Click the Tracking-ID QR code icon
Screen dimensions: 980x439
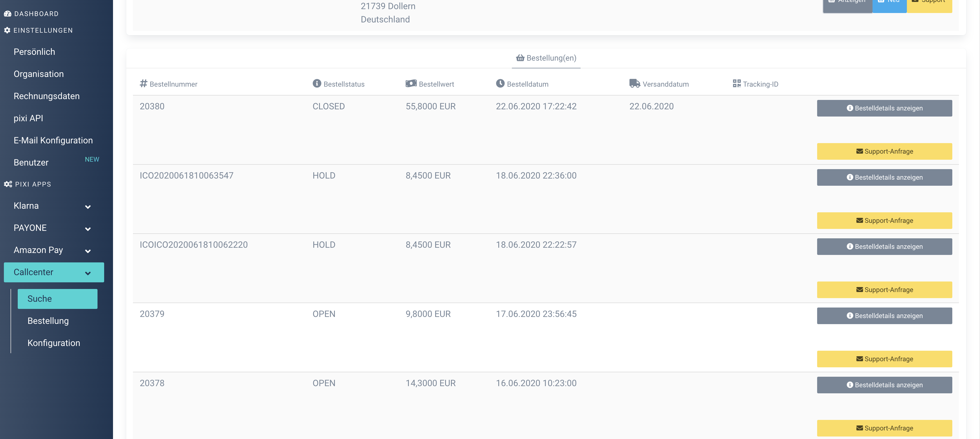tap(737, 83)
